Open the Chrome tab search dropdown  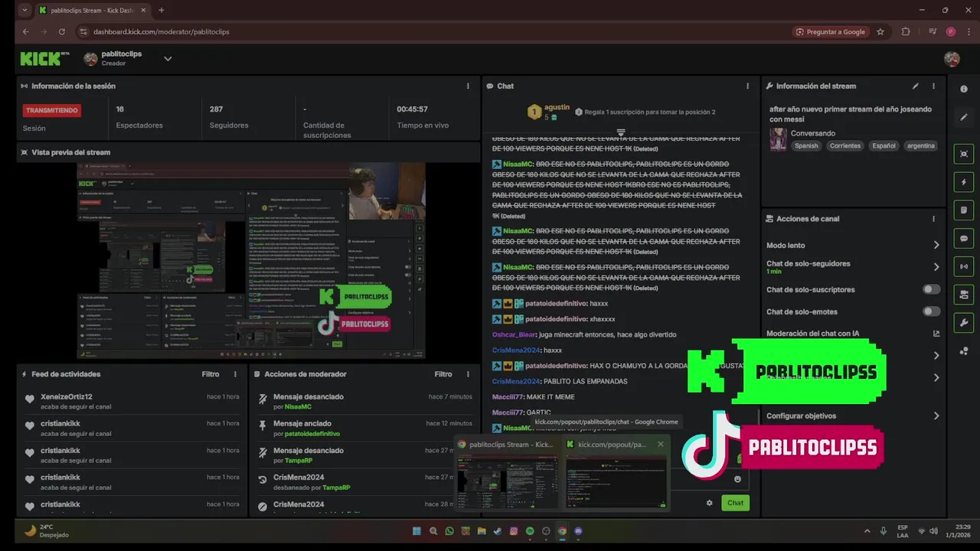[24, 11]
